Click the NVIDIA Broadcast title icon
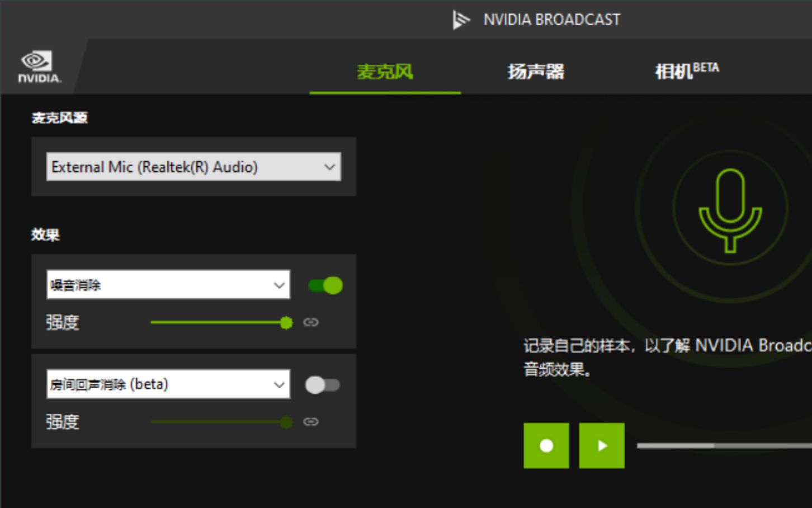 tap(460, 20)
